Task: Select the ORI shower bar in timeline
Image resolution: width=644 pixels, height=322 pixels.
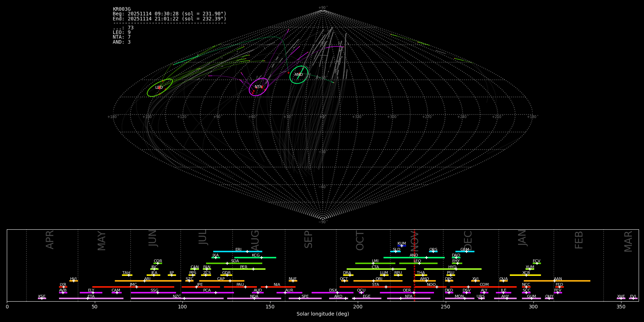Action: [x=378, y=281]
